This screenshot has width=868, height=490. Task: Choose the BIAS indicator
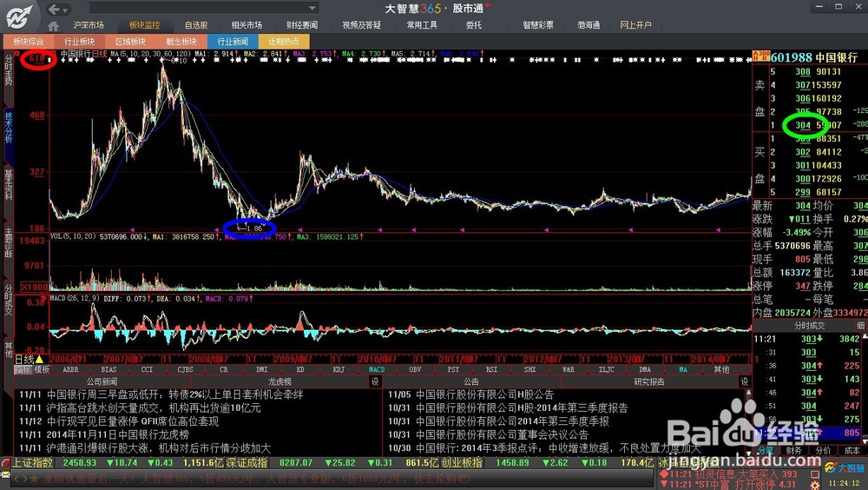[109, 369]
